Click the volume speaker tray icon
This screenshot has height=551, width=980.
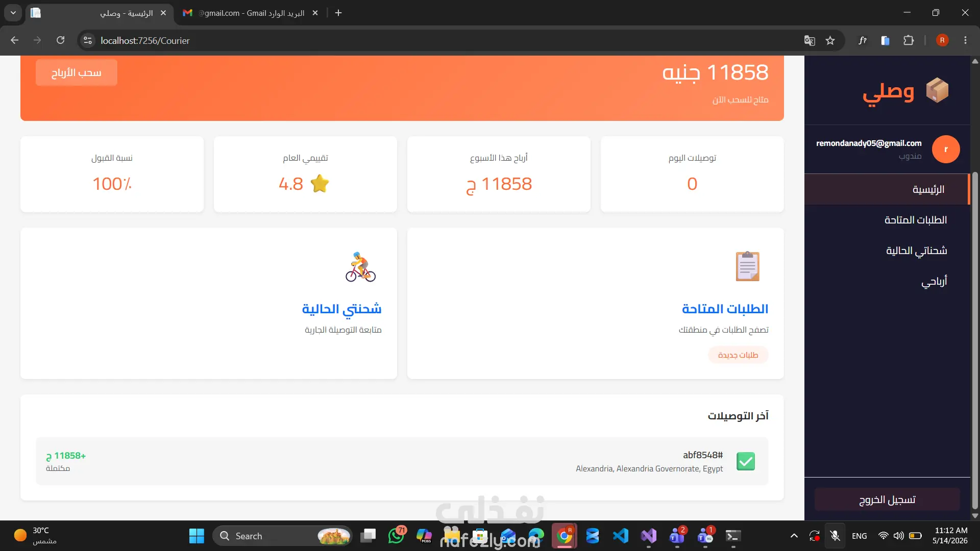(899, 536)
